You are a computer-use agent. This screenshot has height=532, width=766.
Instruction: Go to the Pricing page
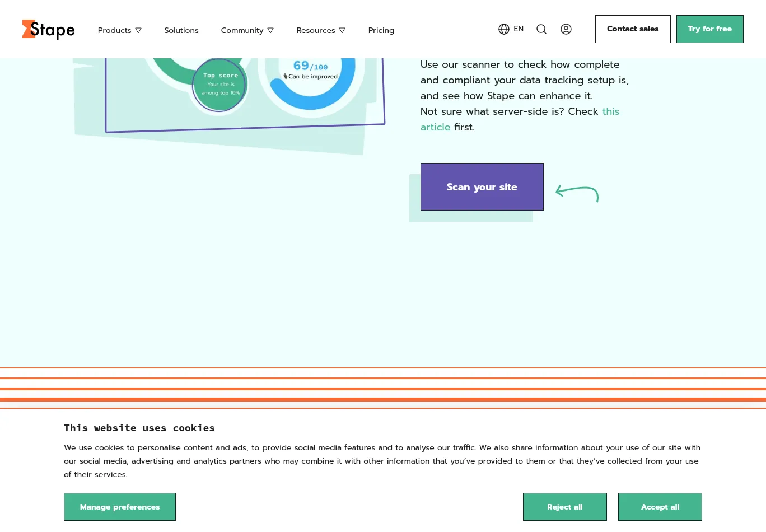381,30
